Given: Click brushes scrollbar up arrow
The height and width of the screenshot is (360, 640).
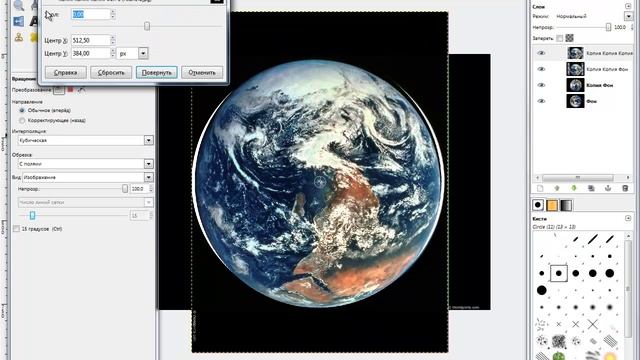Looking at the screenshot, I should point(628,236).
